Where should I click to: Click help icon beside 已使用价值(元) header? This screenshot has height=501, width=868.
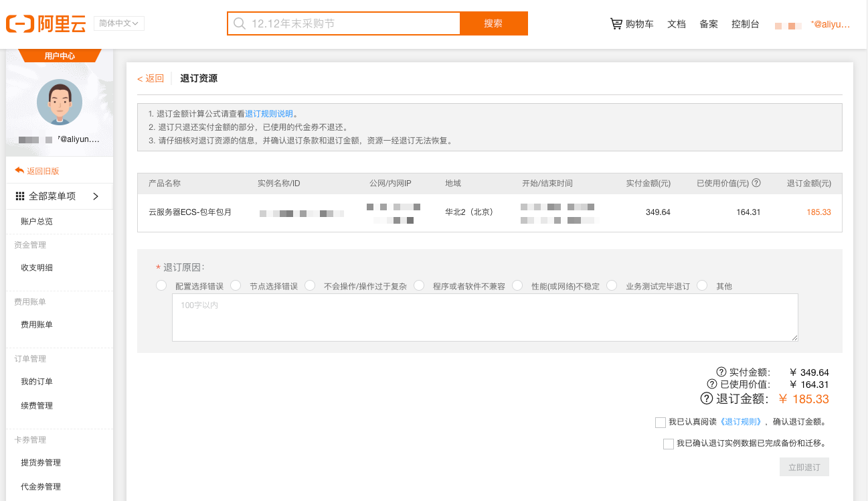click(756, 183)
